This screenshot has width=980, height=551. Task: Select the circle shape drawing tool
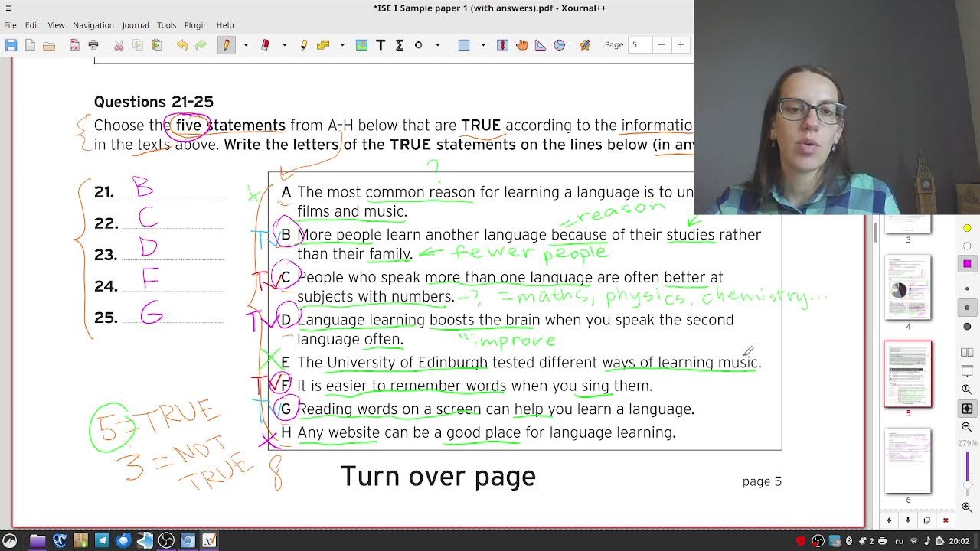(x=418, y=45)
